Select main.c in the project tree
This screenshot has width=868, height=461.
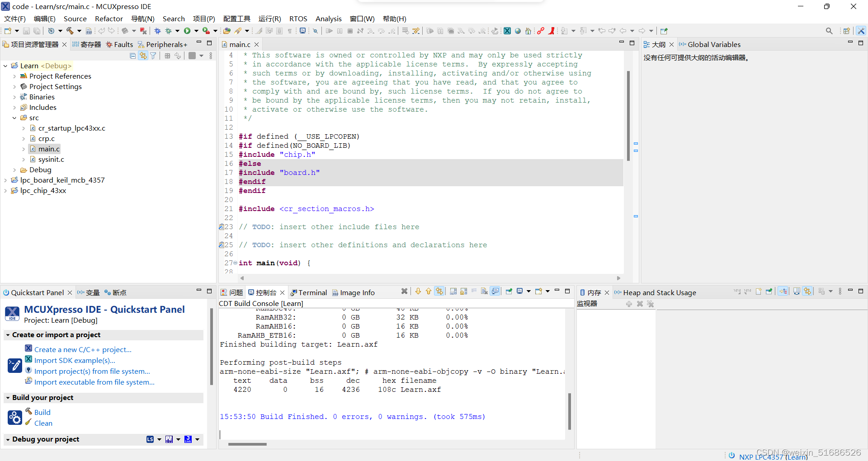coord(49,149)
